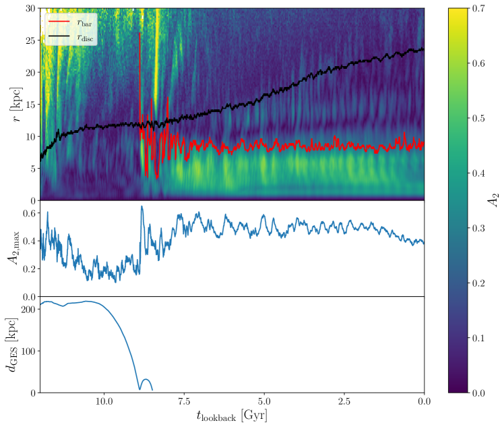Click the red r_bar legend line sample

point(59,22)
